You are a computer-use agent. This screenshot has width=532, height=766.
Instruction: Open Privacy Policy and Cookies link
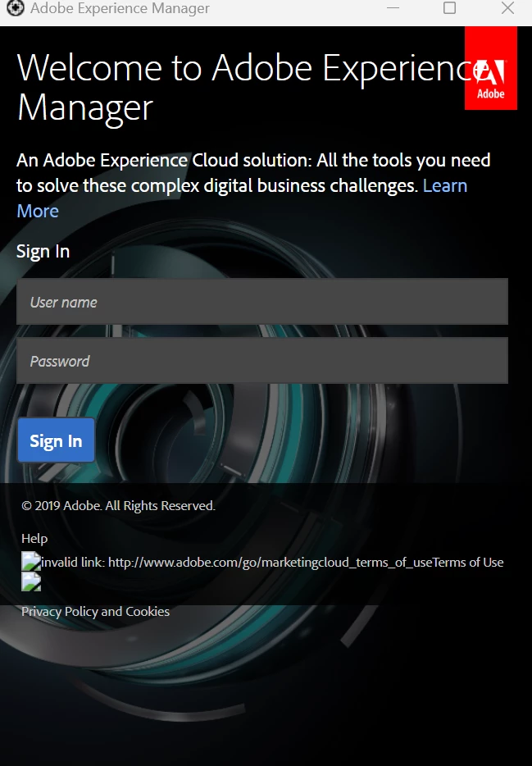[x=96, y=612]
